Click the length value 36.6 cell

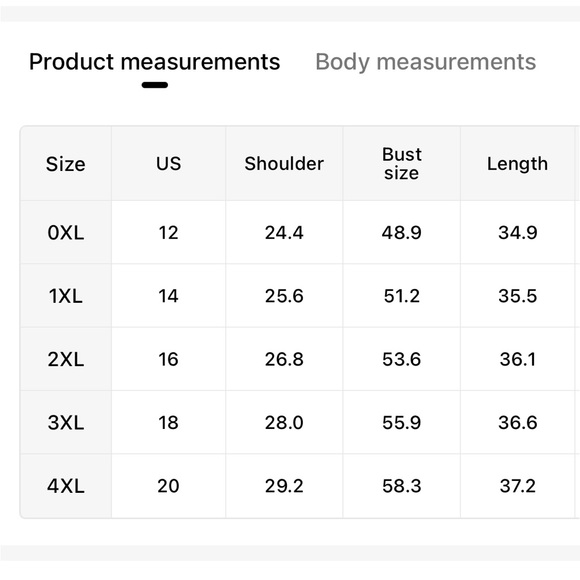[x=517, y=422]
